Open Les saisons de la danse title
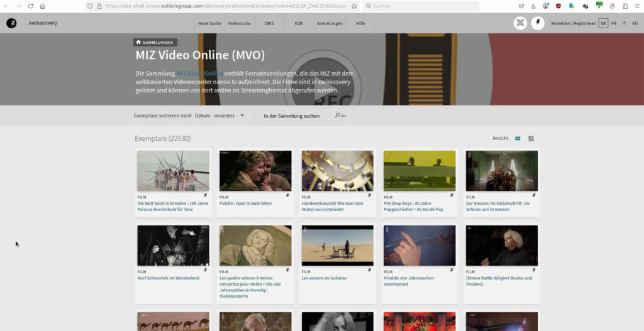 pyautogui.click(x=324, y=278)
